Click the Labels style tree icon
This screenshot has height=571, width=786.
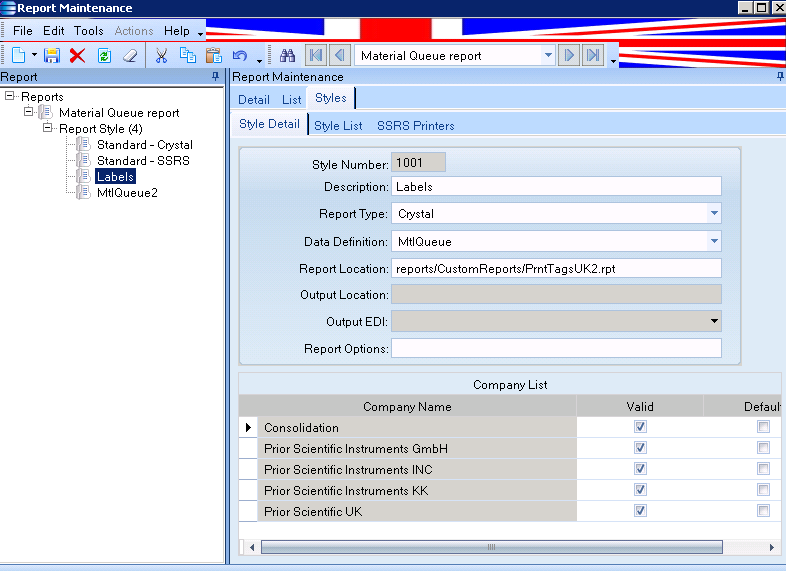point(83,176)
